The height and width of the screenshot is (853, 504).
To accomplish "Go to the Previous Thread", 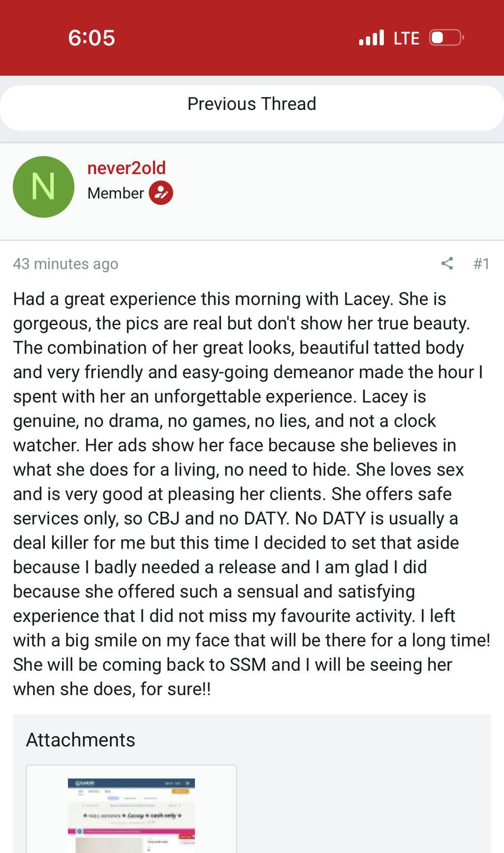I will tap(252, 104).
